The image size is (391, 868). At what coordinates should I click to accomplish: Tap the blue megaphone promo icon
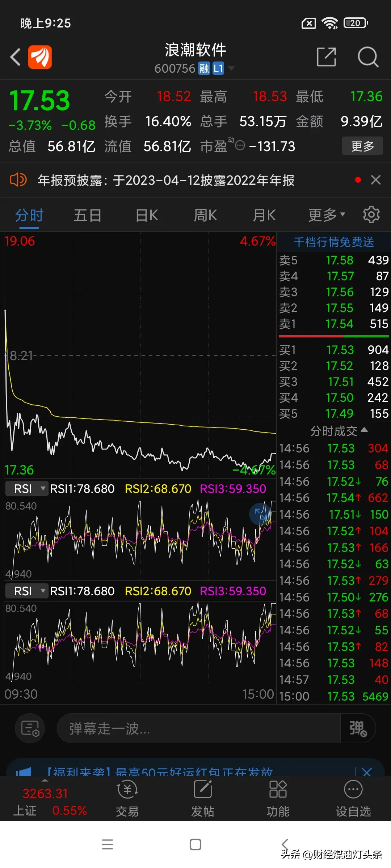(24, 772)
